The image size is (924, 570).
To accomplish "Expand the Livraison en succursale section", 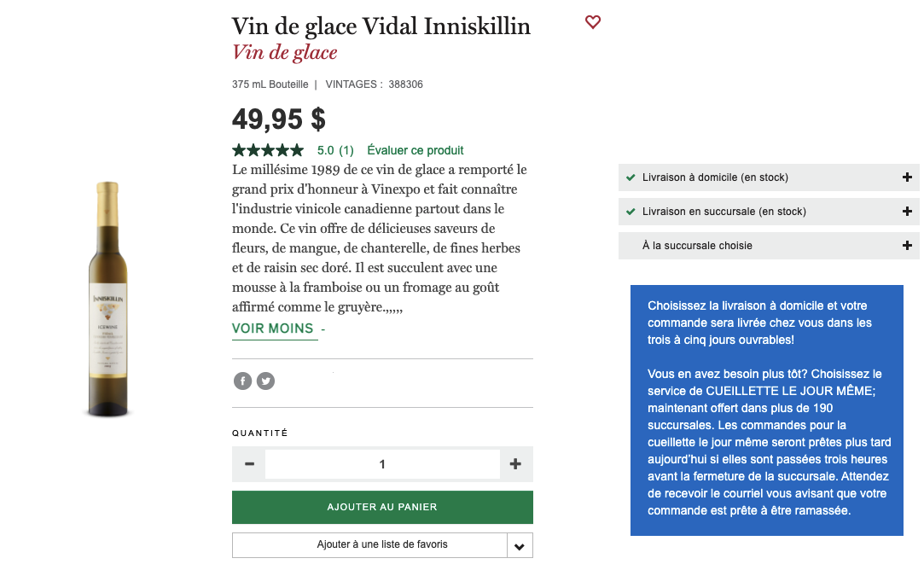I will tap(907, 211).
